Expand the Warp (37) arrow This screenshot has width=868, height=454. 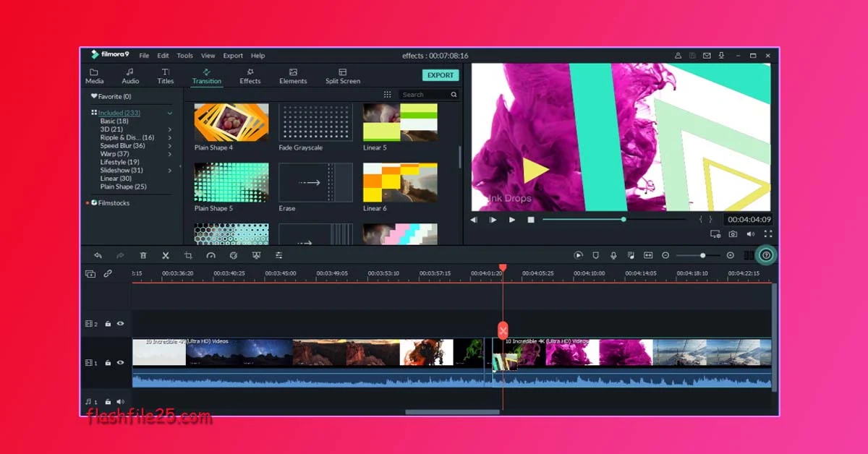[170, 154]
